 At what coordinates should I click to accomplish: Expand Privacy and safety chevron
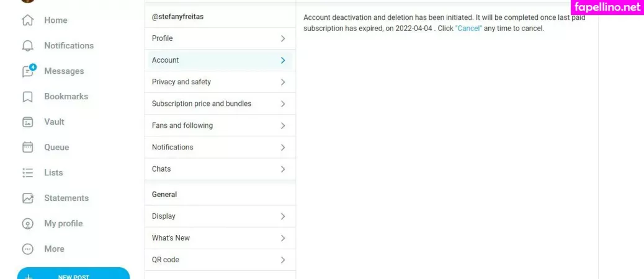click(282, 82)
